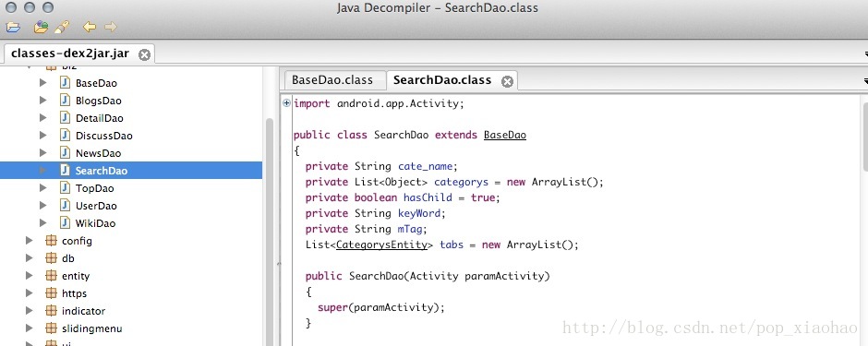Screen dimensions: 868x346
Task: Click the SearchDao class file icon
Action: tap(65, 171)
